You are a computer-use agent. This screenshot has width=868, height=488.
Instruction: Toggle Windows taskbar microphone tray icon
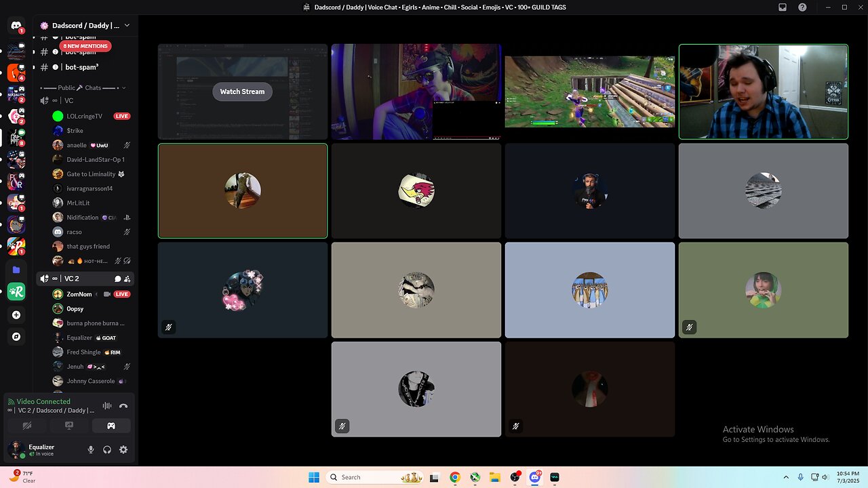[801, 477]
